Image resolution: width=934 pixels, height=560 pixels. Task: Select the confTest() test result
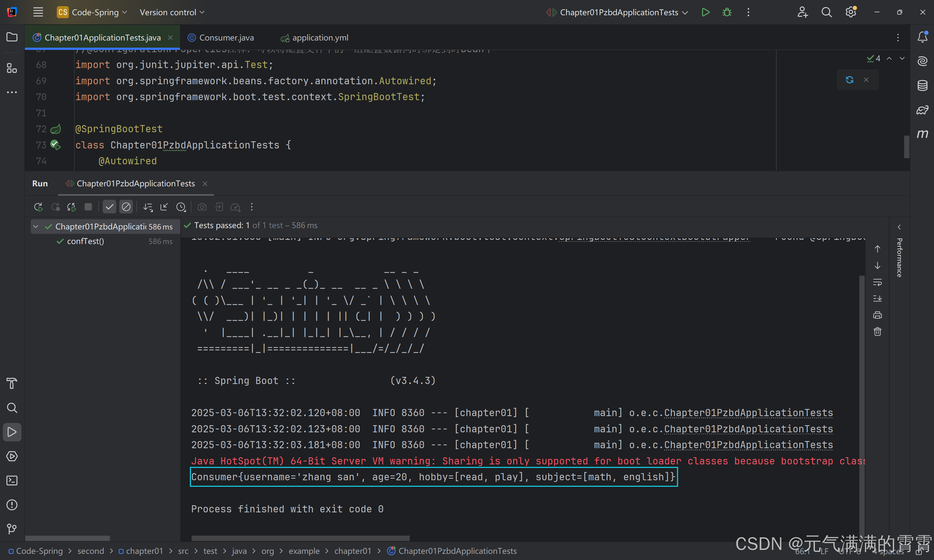pyautogui.click(x=85, y=241)
